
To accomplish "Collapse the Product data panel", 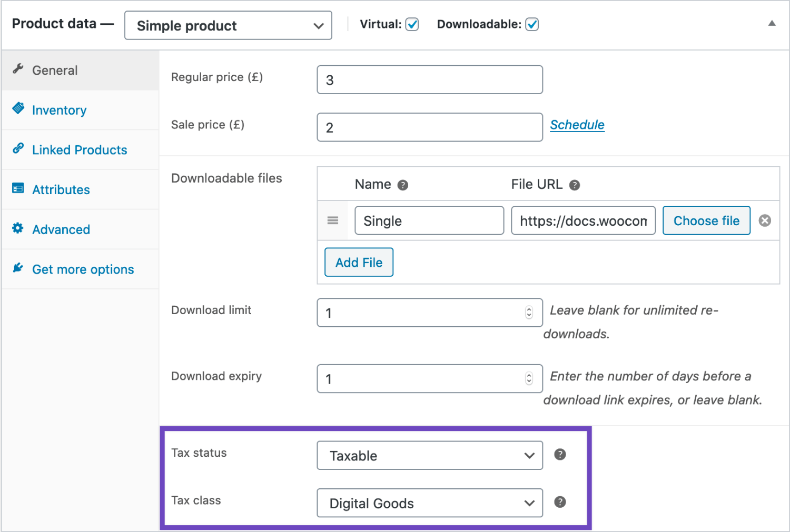I will (x=772, y=23).
